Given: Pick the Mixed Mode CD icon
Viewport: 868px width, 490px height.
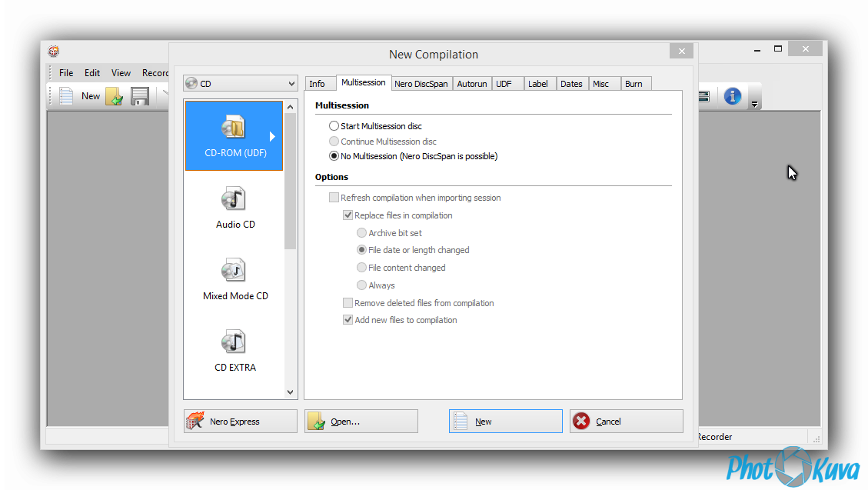Looking at the screenshot, I should [234, 271].
